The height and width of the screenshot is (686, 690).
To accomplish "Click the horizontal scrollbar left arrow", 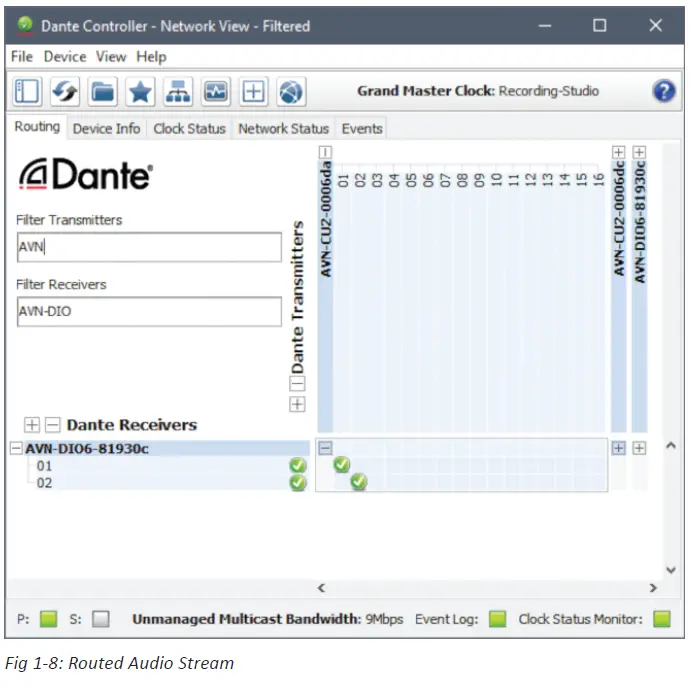I will click(321, 588).
